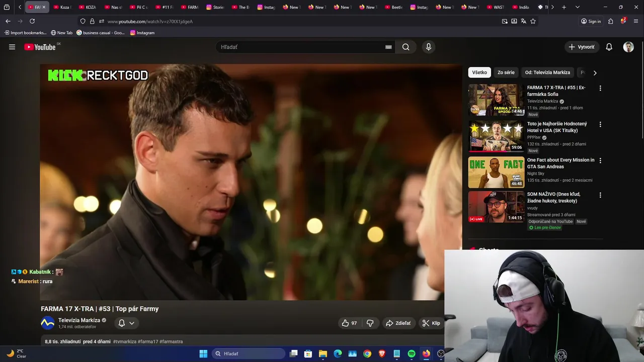Open Brave browser from the taskbar
Image resolution: width=644 pixels, height=362 pixels.
(382, 353)
